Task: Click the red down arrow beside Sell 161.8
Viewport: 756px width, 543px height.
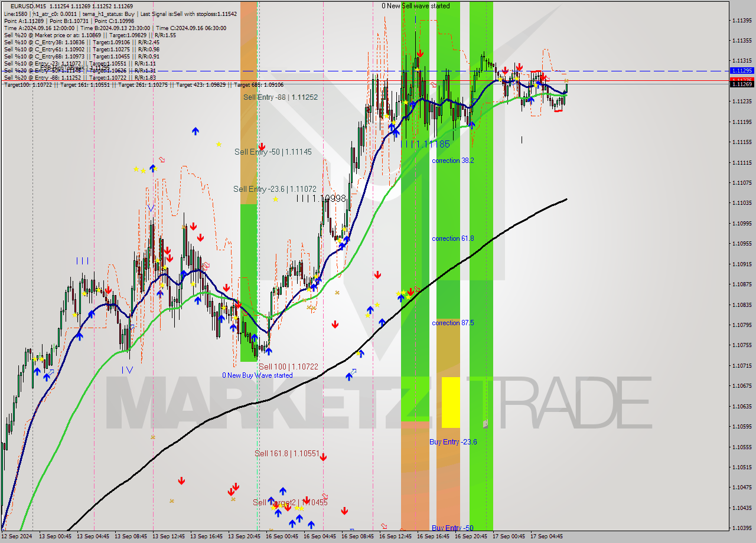Action: [x=323, y=457]
